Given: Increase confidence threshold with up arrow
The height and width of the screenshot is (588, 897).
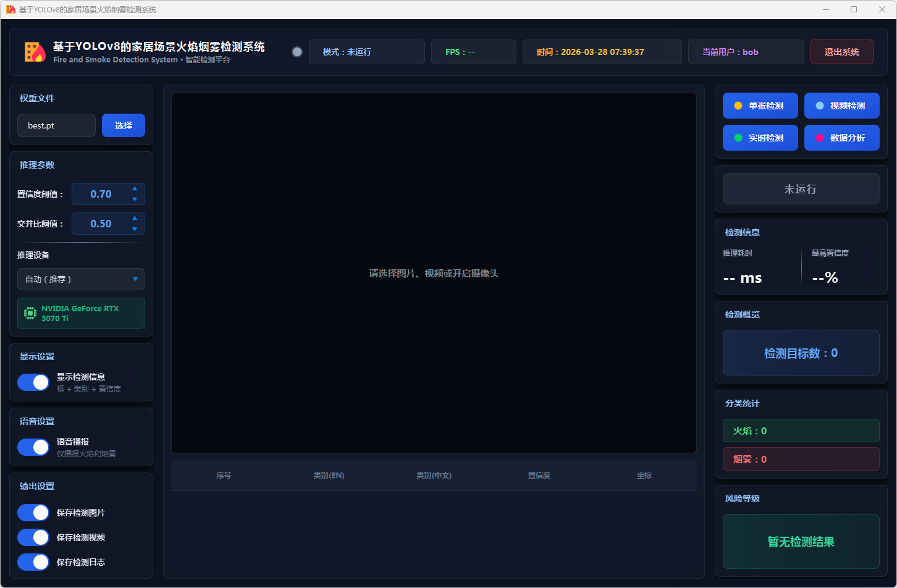Looking at the screenshot, I should click(135, 189).
